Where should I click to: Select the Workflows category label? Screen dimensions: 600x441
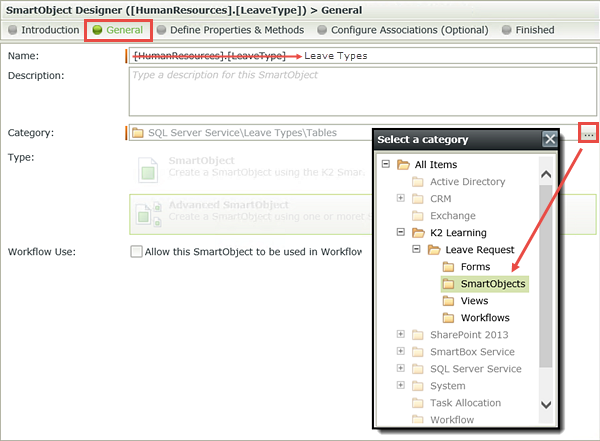[485, 318]
